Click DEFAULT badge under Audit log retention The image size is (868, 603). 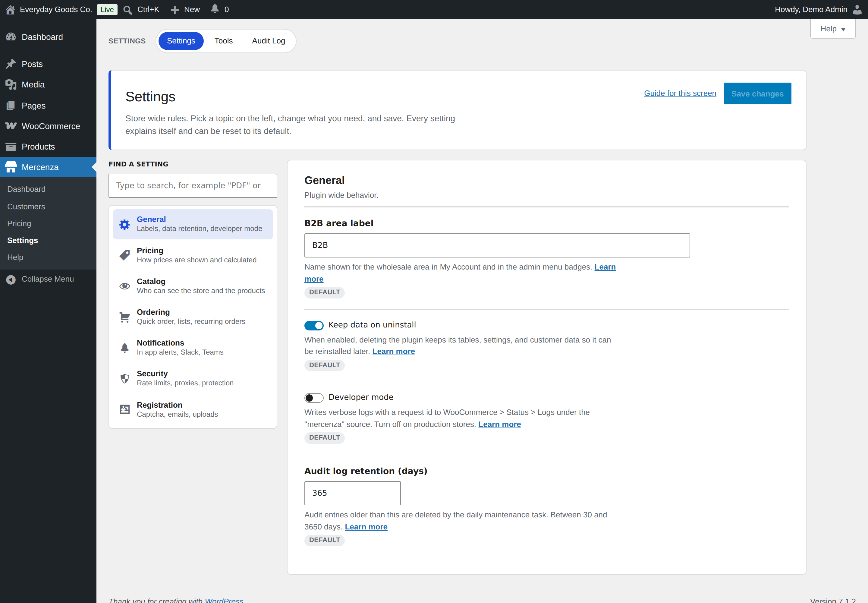point(325,540)
